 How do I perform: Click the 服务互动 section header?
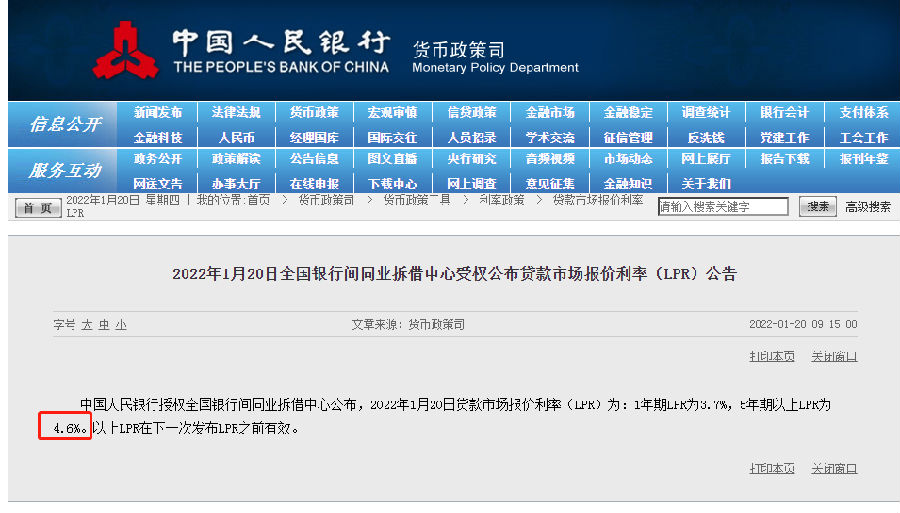click(65, 170)
